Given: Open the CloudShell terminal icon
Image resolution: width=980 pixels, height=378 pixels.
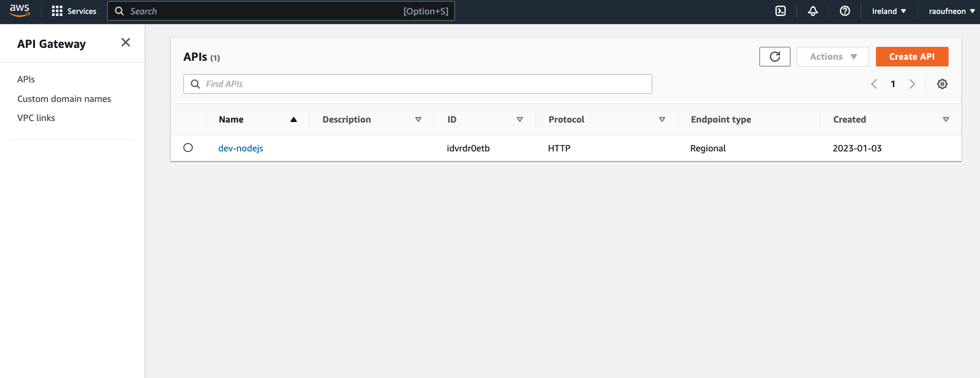Looking at the screenshot, I should [x=781, y=11].
